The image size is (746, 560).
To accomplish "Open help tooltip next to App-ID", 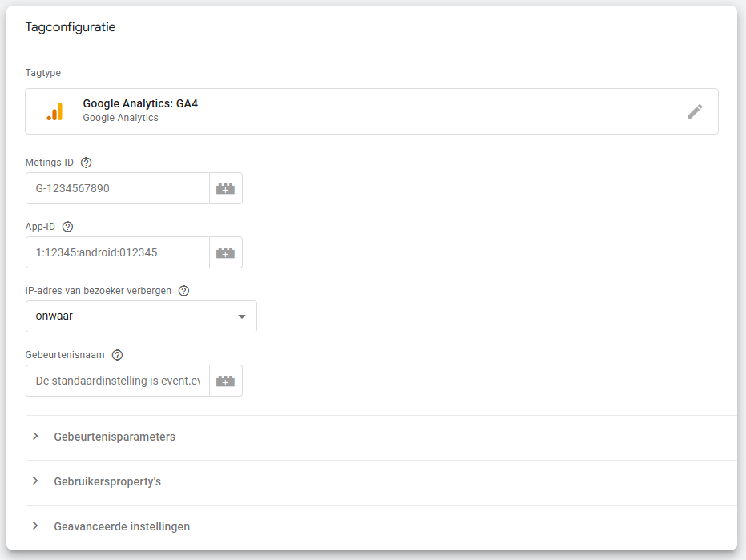I will pyautogui.click(x=67, y=227).
